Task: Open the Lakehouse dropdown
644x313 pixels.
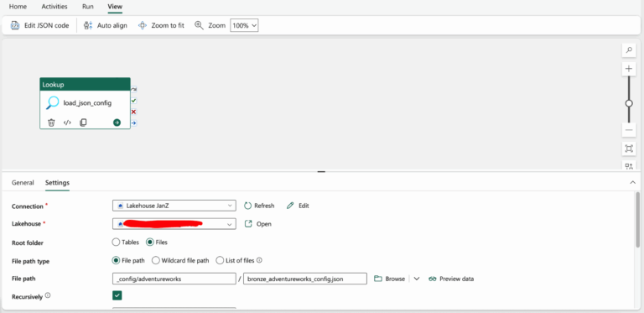Action: [174, 224]
